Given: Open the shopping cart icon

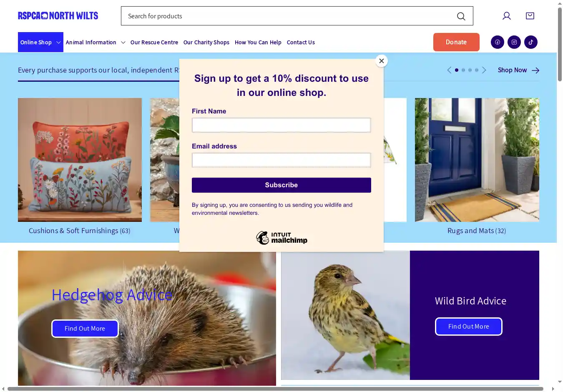Looking at the screenshot, I should click(x=530, y=16).
